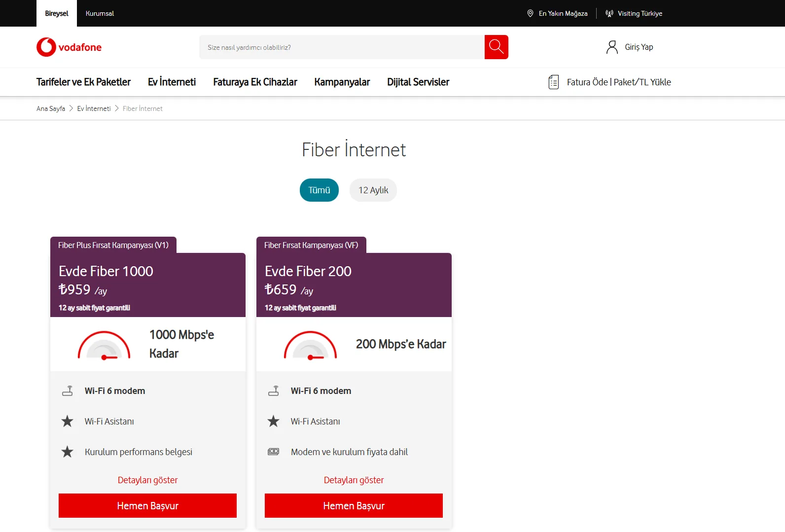This screenshot has width=785, height=532.
Task: Open the Ev İnterneti menu
Action: [x=172, y=82]
